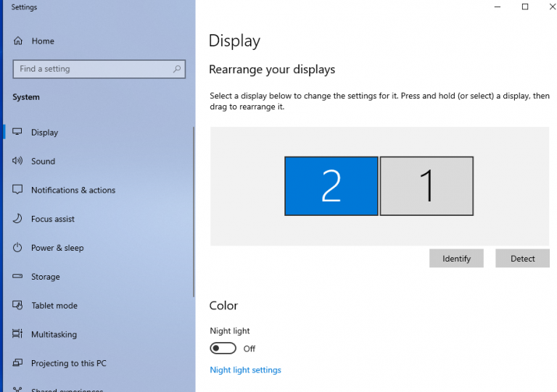Click the Multitasking icon

[17, 335]
